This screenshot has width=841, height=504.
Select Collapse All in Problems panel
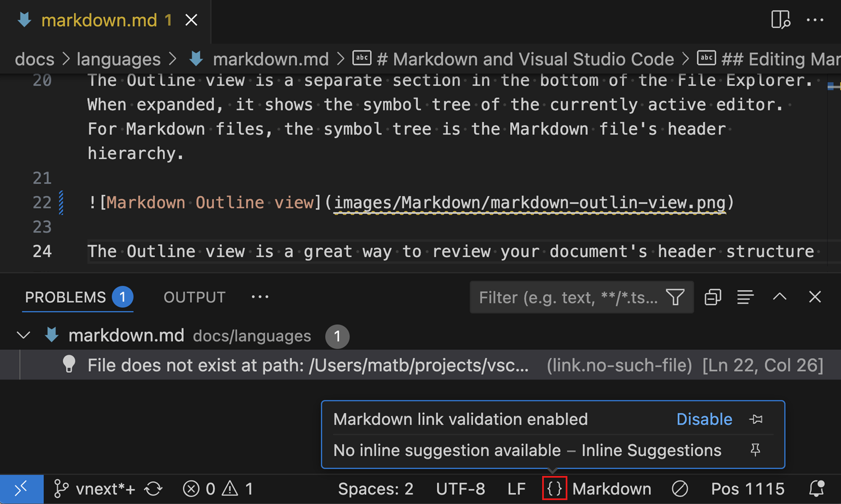point(713,297)
